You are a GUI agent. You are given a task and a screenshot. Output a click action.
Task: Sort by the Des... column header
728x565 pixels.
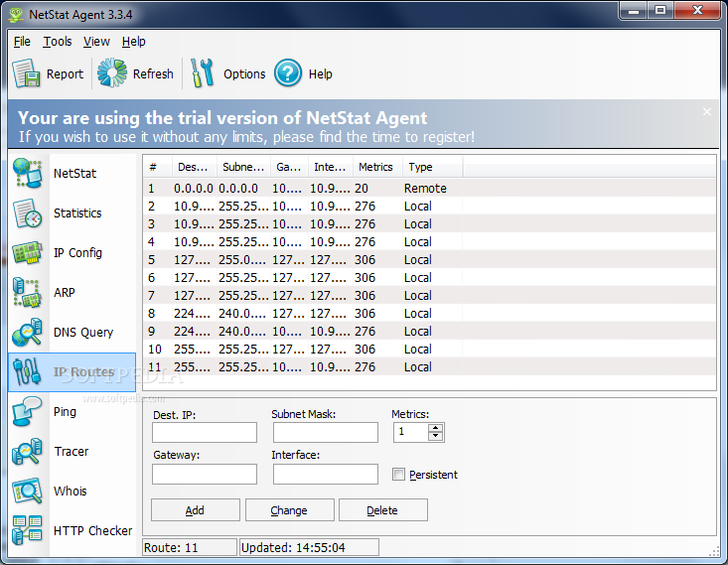tap(195, 167)
